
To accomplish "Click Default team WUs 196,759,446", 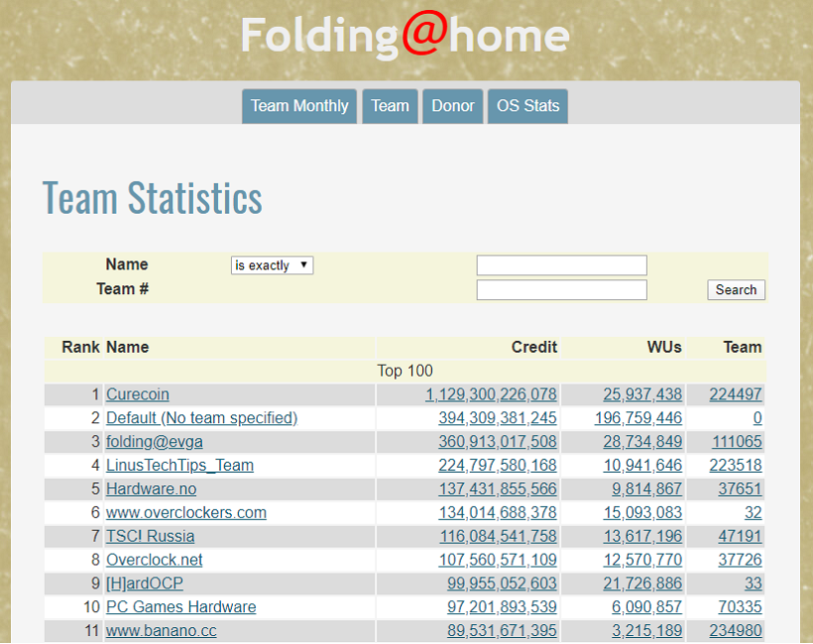I will pyautogui.click(x=639, y=418).
